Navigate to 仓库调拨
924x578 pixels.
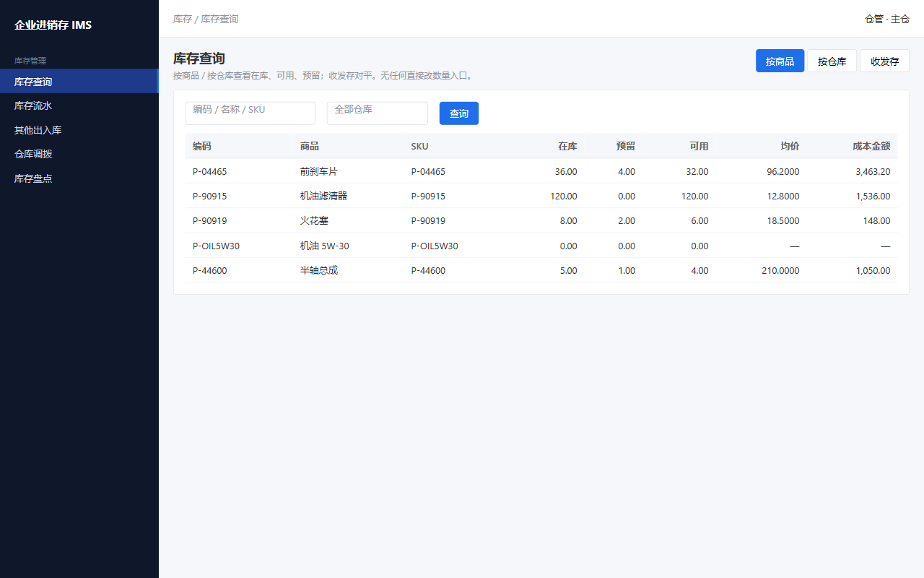pyautogui.click(x=79, y=154)
